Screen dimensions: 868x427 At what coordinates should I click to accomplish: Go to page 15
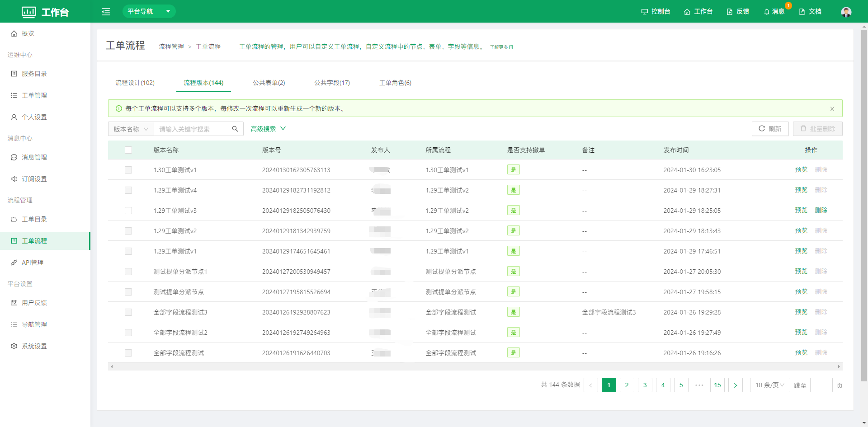pyautogui.click(x=717, y=385)
